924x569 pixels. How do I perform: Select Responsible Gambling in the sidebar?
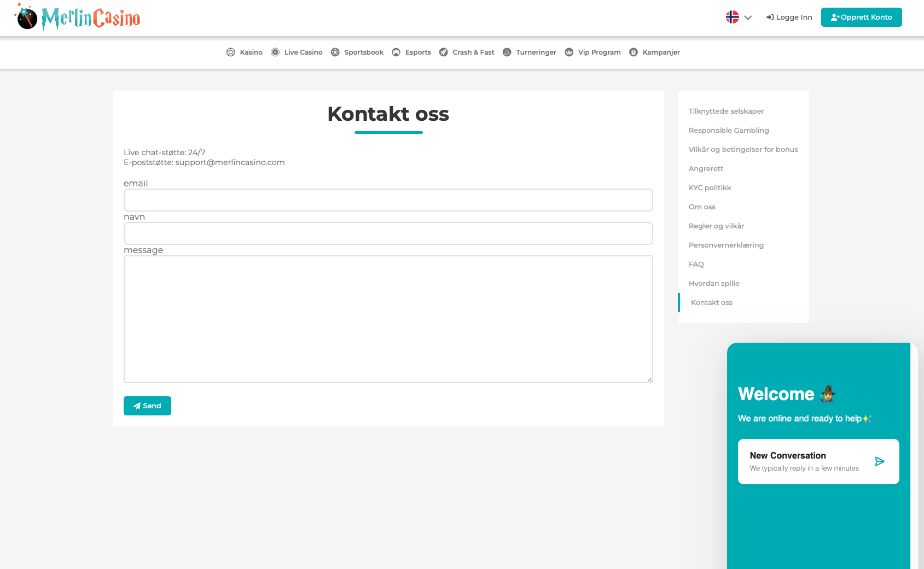[x=729, y=131]
